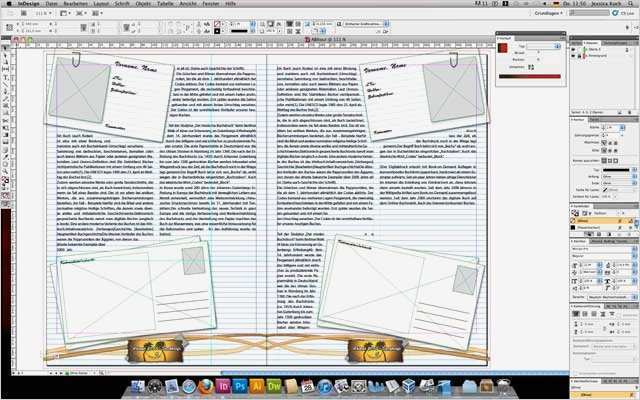Toggle visibility eye of the top layer

[573, 49]
